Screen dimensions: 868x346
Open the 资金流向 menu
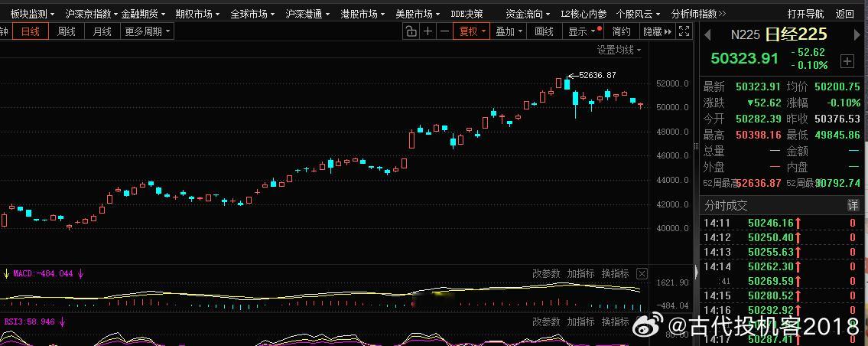528,13
